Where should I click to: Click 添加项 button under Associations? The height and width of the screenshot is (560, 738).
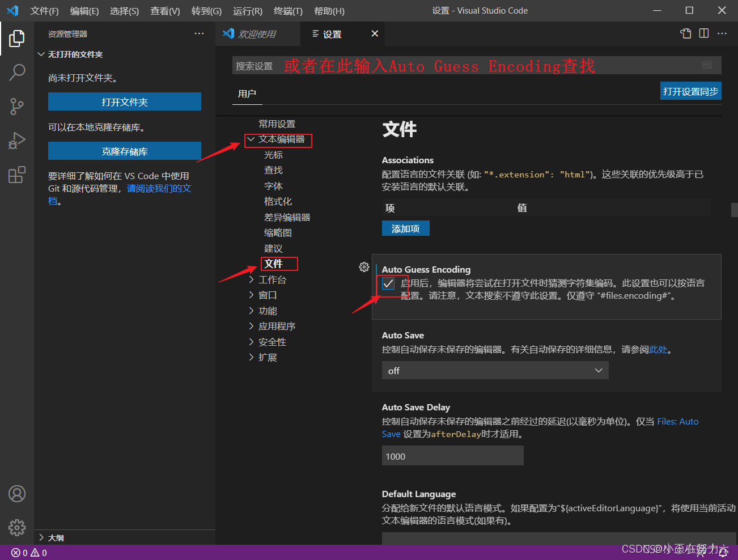click(x=405, y=228)
